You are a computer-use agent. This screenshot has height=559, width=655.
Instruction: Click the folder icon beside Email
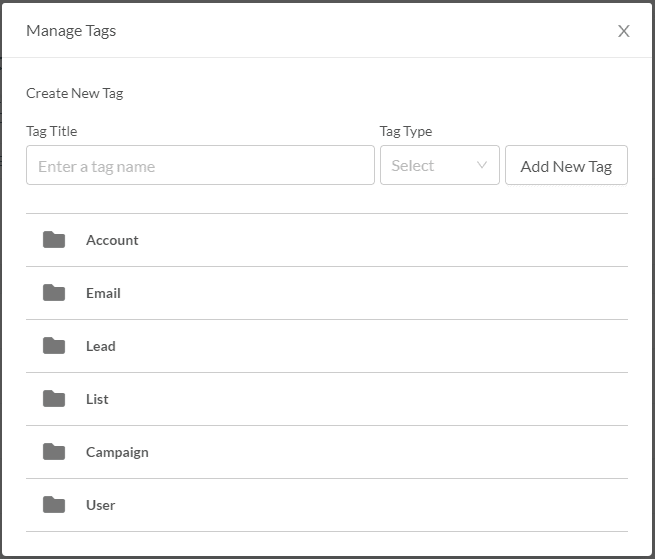point(54,293)
